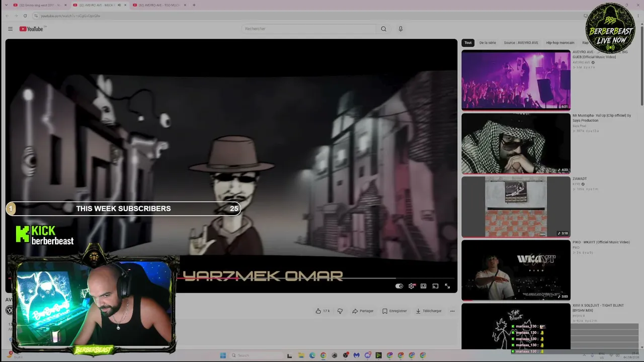Screen dimensions: 644x362
Task: Mute the playing tab via its speaker icon
Action: coord(119,5)
